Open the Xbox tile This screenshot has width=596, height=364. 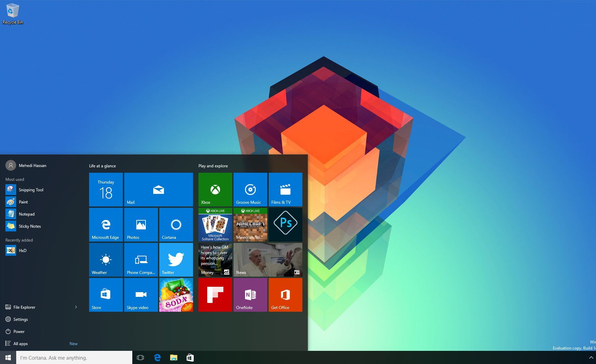pyautogui.click(x=215, y=189)
